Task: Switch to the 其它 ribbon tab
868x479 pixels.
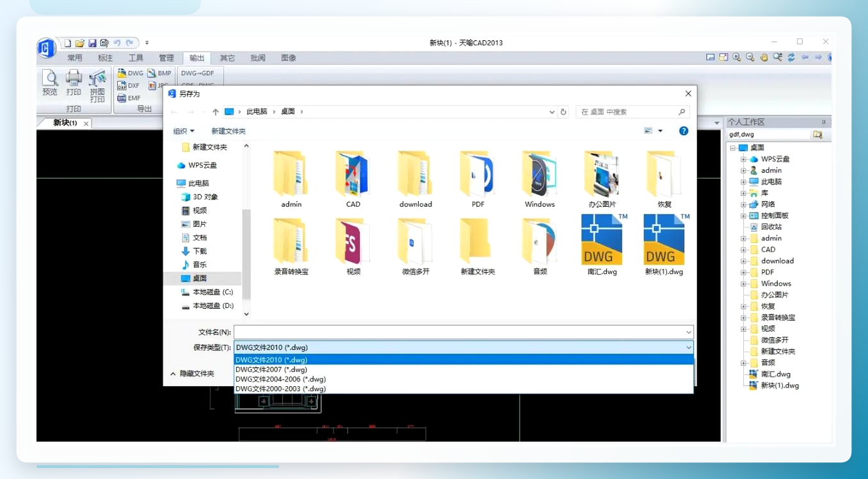Action: pyautogui.click(x=227, y=58)
